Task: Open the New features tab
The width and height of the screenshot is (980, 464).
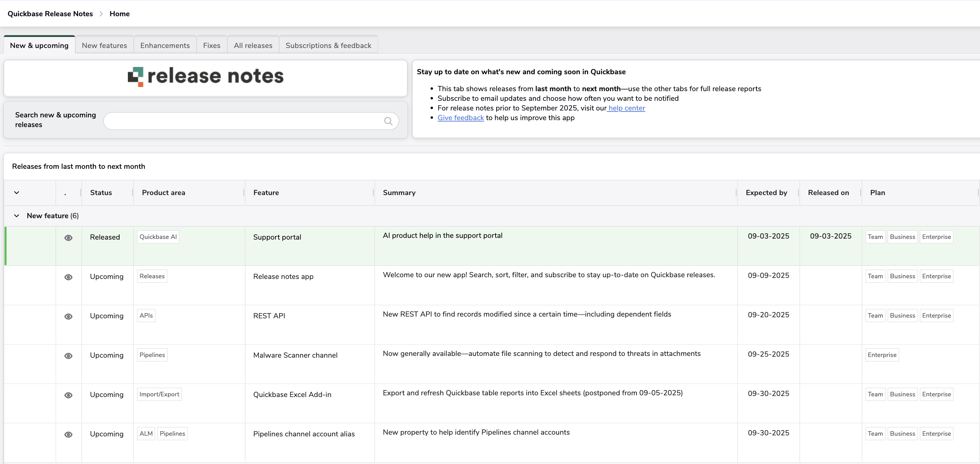Action: [x=104, y=45]
